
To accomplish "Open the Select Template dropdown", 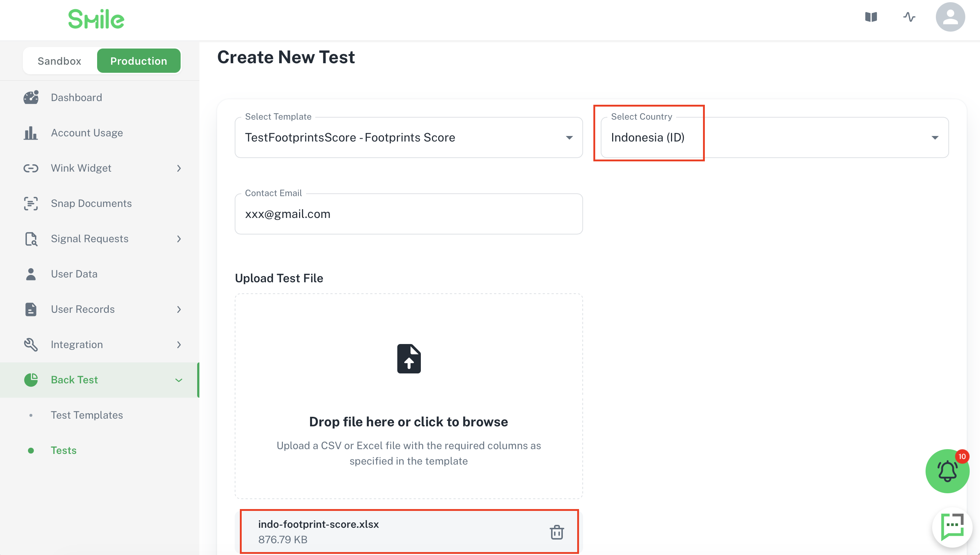I will [409, 137].
